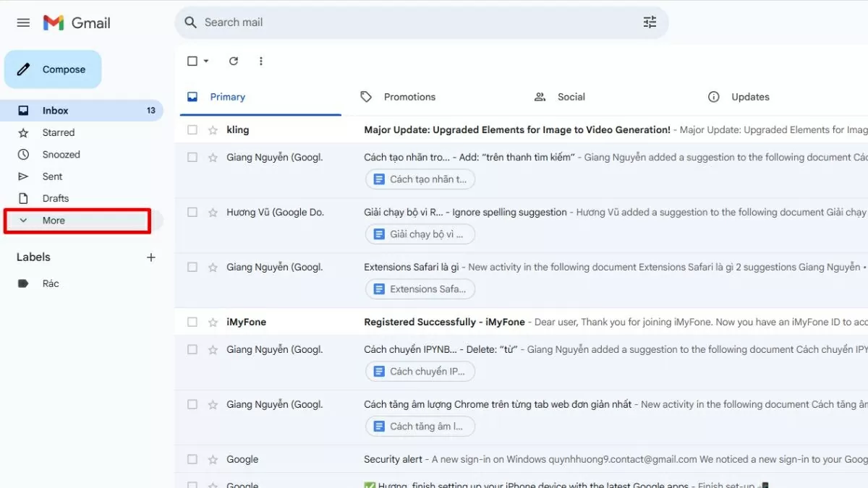Image resolution: width=868 pixels, height=488 pixels.
Task: Switch to the Promotions tab
Action: [x=399, y=96]
